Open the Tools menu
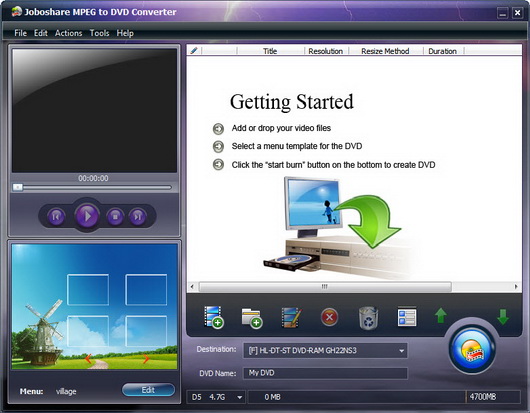530x413 pixels. pyautogui.click(x=99, y=33)
